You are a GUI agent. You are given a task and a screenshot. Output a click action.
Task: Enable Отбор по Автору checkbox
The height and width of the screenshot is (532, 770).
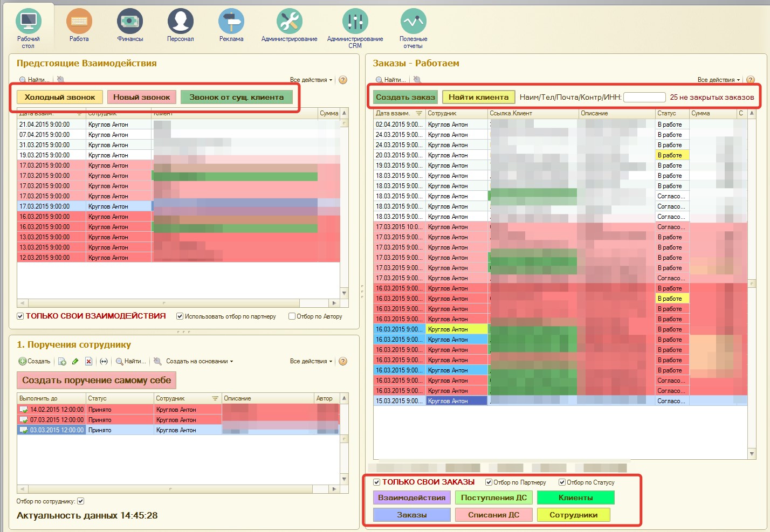pos(292,316)
